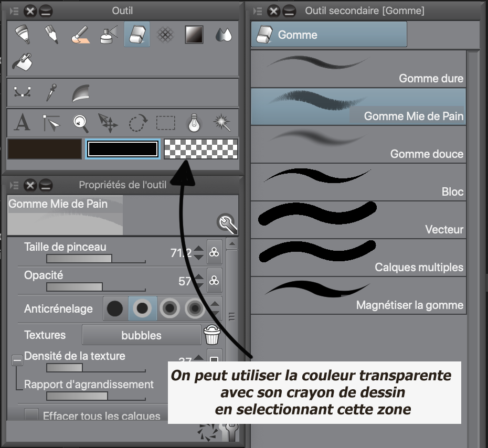Select the Eraser tool icon
Viewport: 488px width, 448px height.
point(136,35)
